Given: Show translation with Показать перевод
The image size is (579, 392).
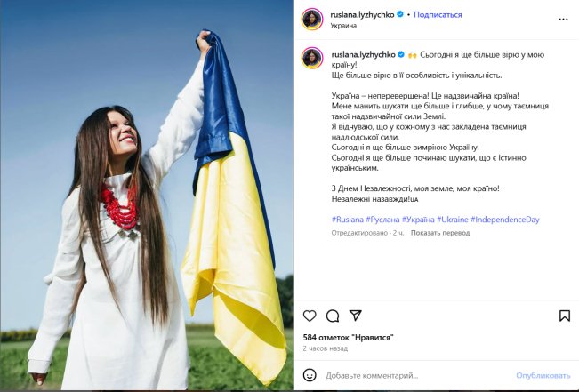Looking at the screenshot, I should (x=440, y=233).
